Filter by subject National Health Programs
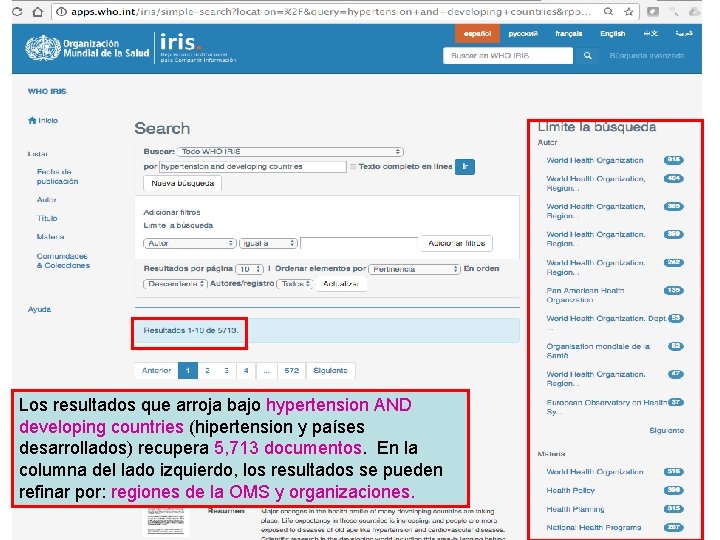The image size is (720, 540). coord(593,527)
